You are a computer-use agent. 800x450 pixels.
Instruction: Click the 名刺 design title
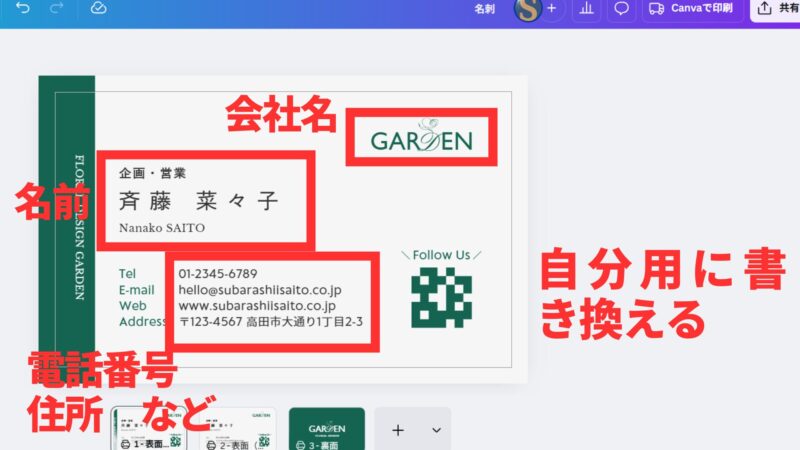(484, 9)
